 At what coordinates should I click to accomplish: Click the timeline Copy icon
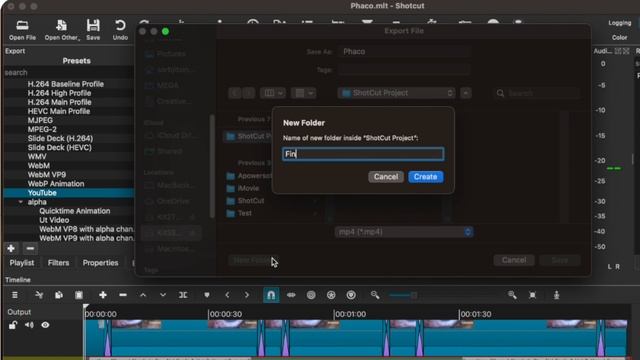point(59,295)
